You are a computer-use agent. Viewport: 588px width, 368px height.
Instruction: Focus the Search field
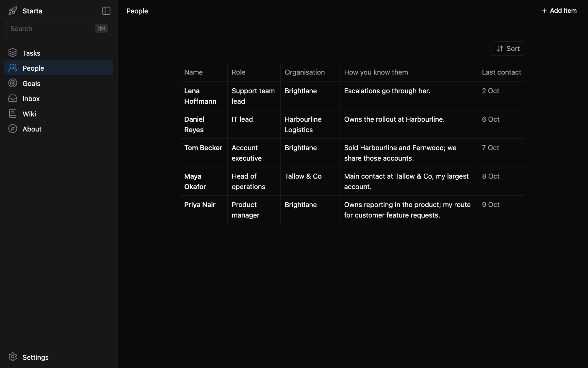click(58, 28)
